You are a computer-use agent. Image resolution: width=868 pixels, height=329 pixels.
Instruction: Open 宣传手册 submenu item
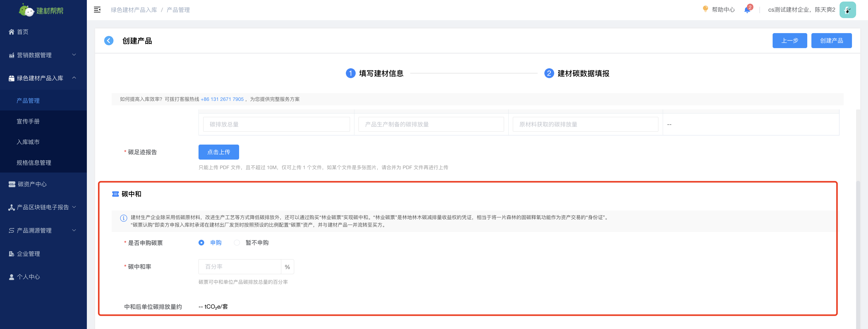coord(28,121)
